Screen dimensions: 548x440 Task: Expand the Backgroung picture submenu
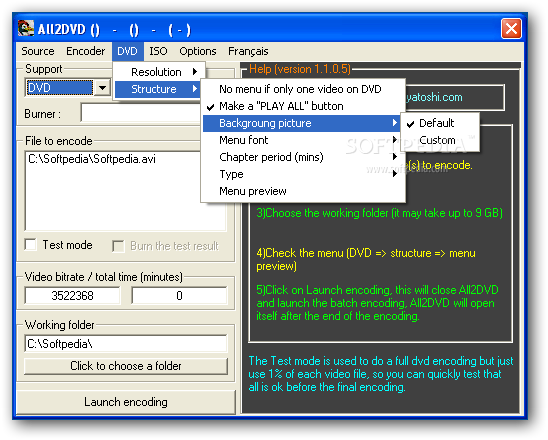coord(302,123)
